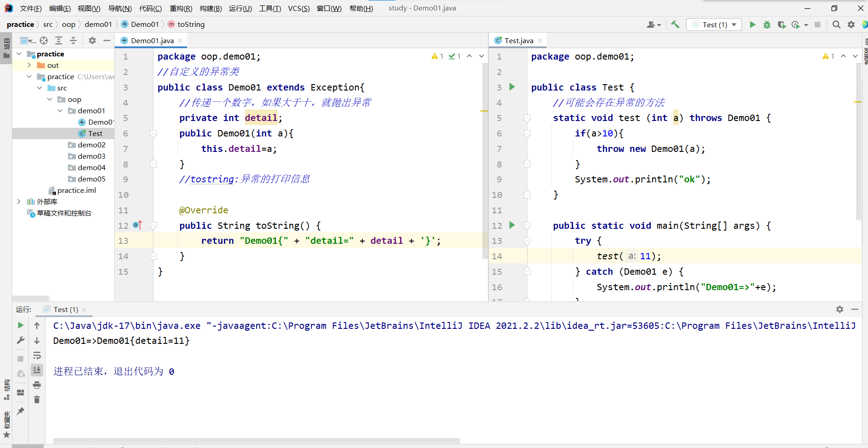Screen dimensions: 868x448
Task: Open run panel settings gear
Action: 840,309
